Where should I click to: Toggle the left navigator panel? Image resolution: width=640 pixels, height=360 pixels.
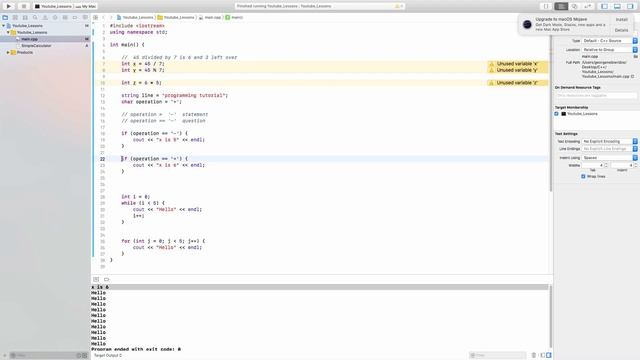604,6
